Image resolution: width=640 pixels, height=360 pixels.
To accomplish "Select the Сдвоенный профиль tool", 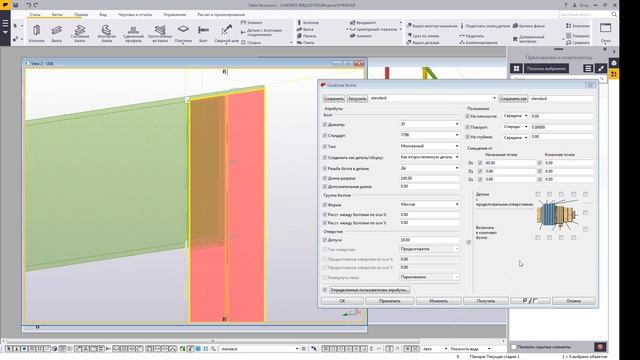I will click(x=133, y=33).
